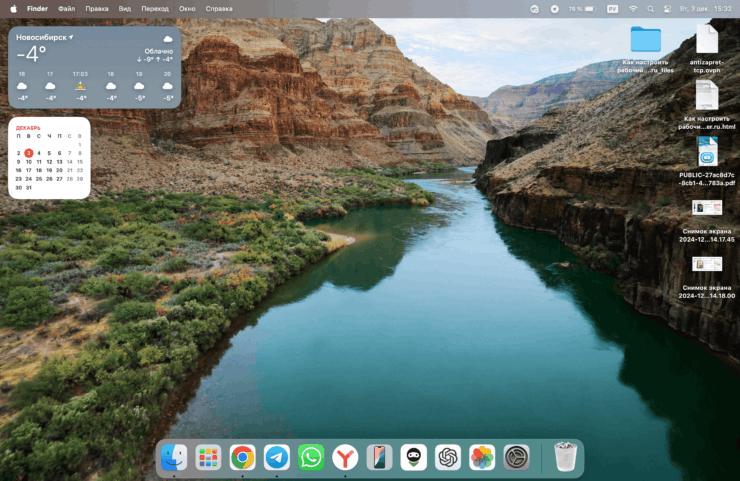Select the PUBLIC-27ac8d7c PDF file

click(706, 152)
